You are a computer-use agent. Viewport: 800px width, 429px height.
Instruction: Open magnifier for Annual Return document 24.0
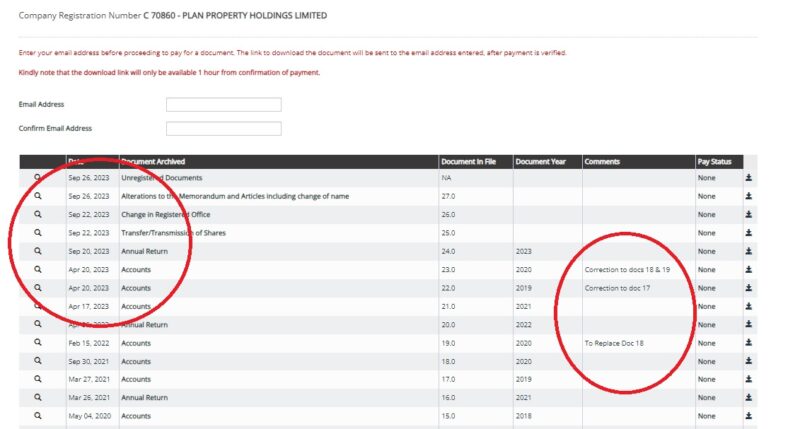click(x=38, y=251)
